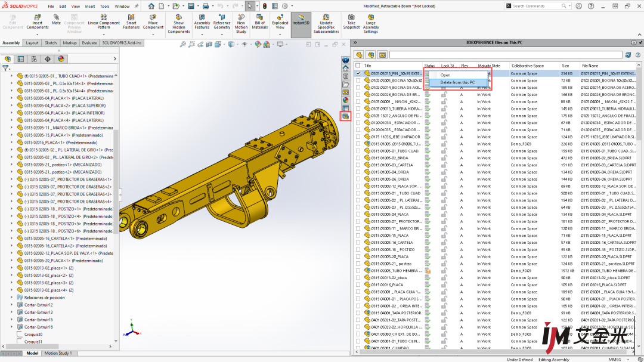This screenshot has width=644, height=362.
Task: Open the DisplayManager color ball tab
Action: [61, 59]
